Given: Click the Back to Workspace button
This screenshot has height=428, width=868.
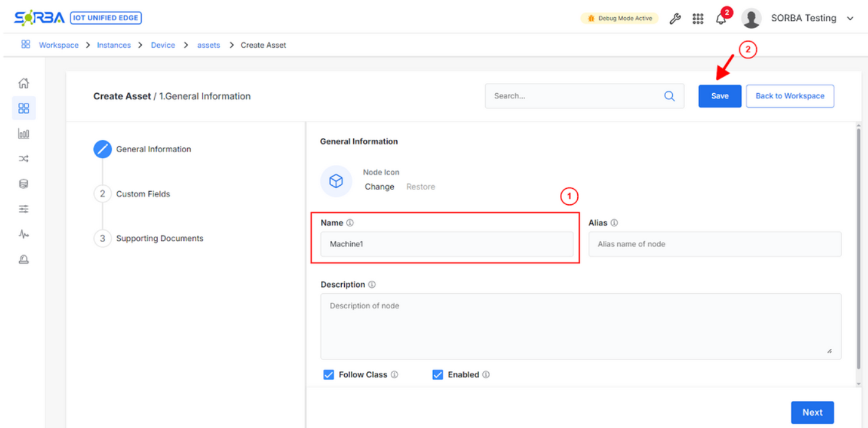Looking at the screenshot, I should (789, 96).
